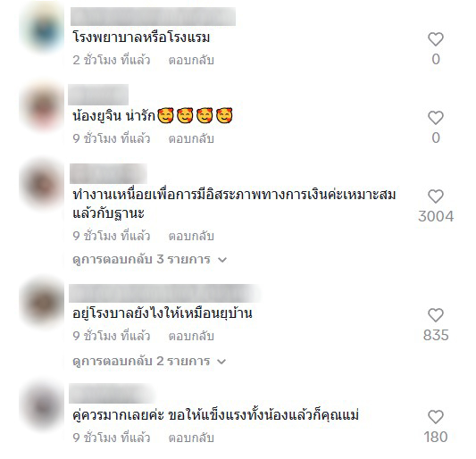Screen dimensions: 476x459
Task: Reply to the 'โรงพยาบาลหรือโรงแรม' comment
Action: [x=191, y=60]
